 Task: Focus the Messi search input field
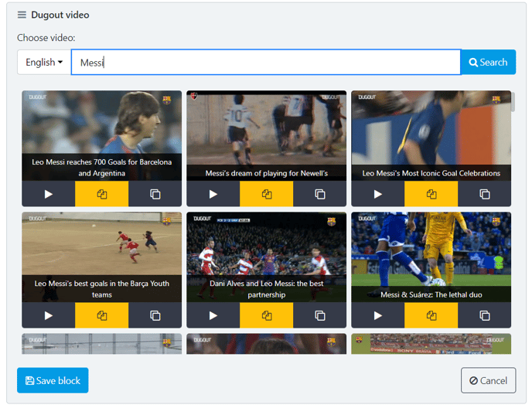click(x=266, y=63)
